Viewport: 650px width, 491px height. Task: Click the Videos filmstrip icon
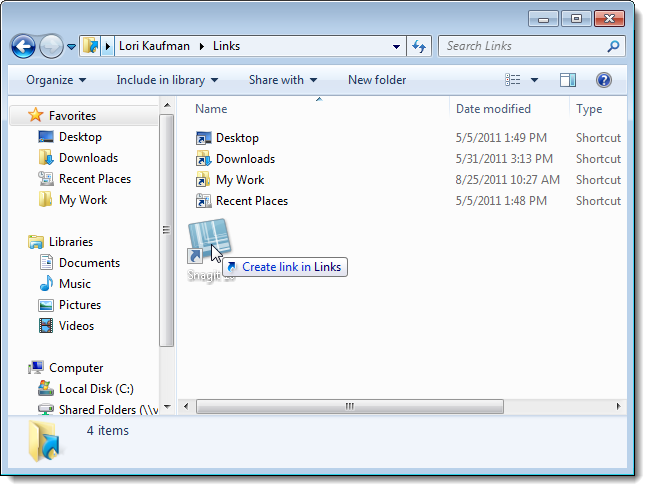pos(46,326)
